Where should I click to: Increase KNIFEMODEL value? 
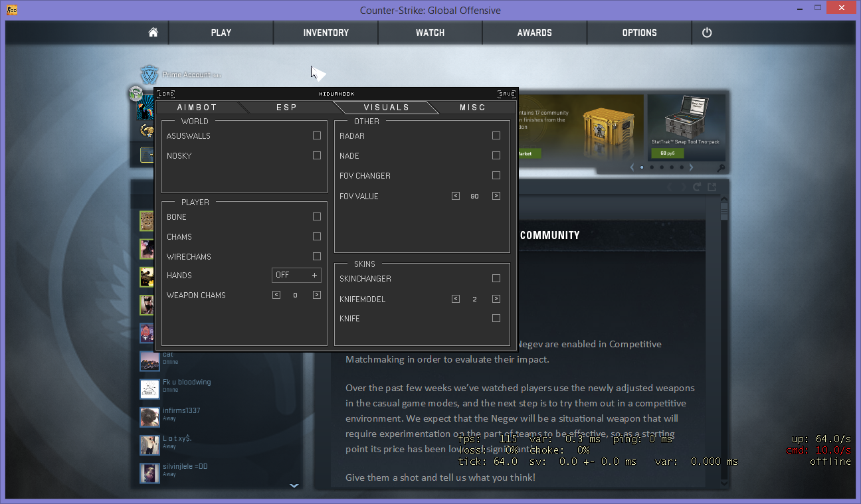pyautogui.click(x=496, y=299)
